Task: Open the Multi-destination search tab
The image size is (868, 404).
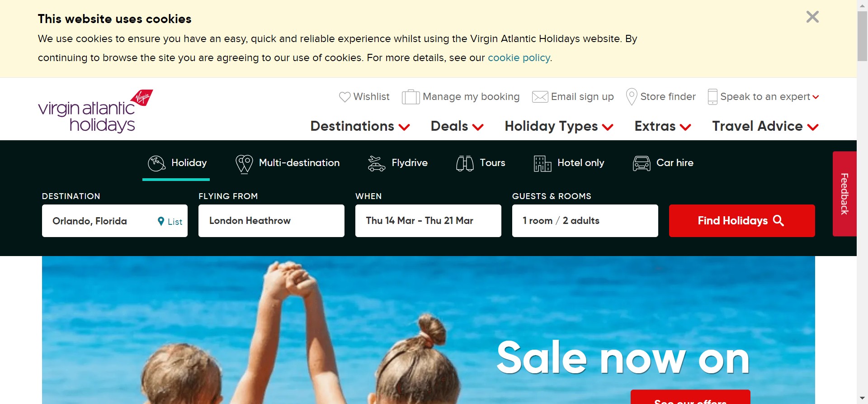Action: [x=288, y=163]
